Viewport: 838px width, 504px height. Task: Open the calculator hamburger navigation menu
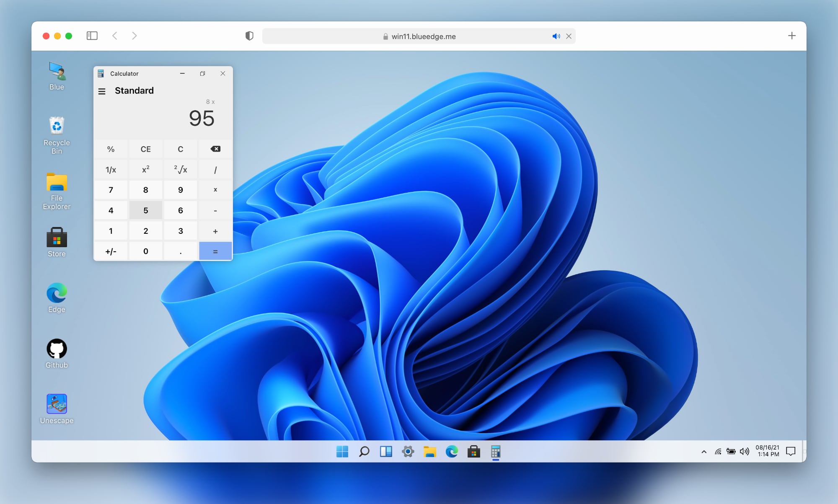click(x=102, y=91)
